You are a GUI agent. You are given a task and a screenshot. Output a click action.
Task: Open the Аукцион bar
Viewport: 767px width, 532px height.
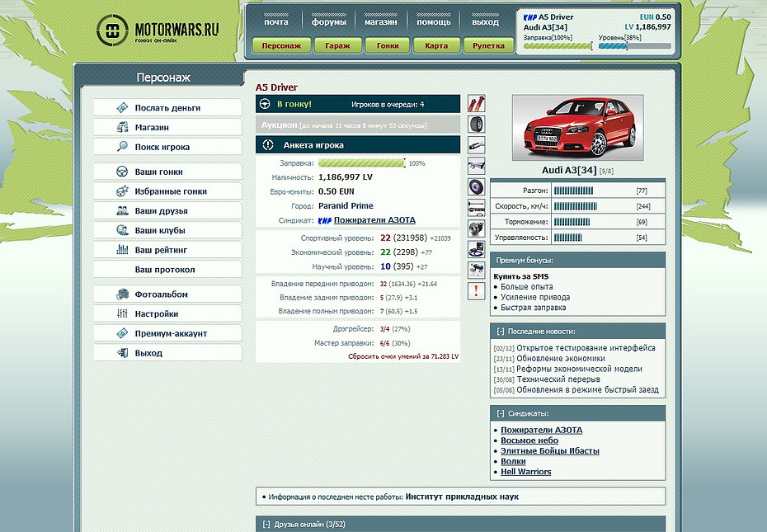point(358,125)
